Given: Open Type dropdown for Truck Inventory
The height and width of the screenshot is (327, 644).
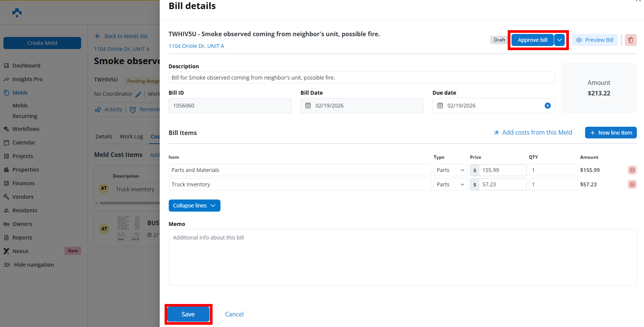Looking at the screenshot, I should [x=450, y=184].
